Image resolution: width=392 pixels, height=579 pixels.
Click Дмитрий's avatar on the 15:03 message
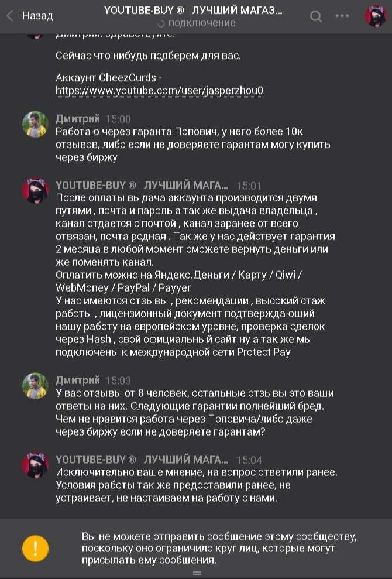[35, 385]
